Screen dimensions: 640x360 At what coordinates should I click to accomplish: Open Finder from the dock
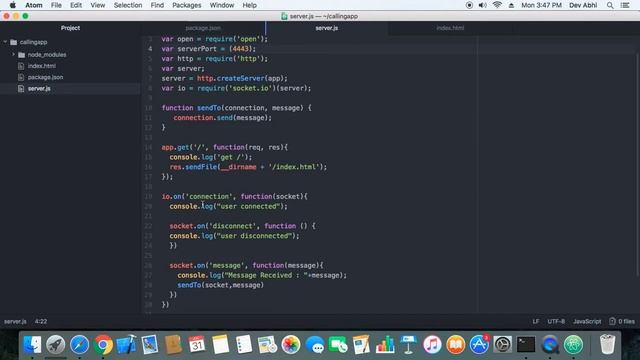pyautogui.click(x=32, y=344)
